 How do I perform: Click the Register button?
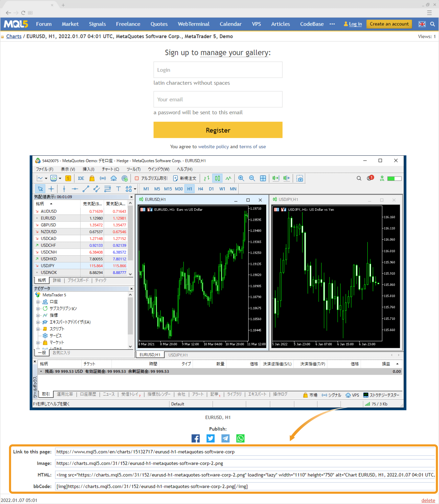pos(218,130)
